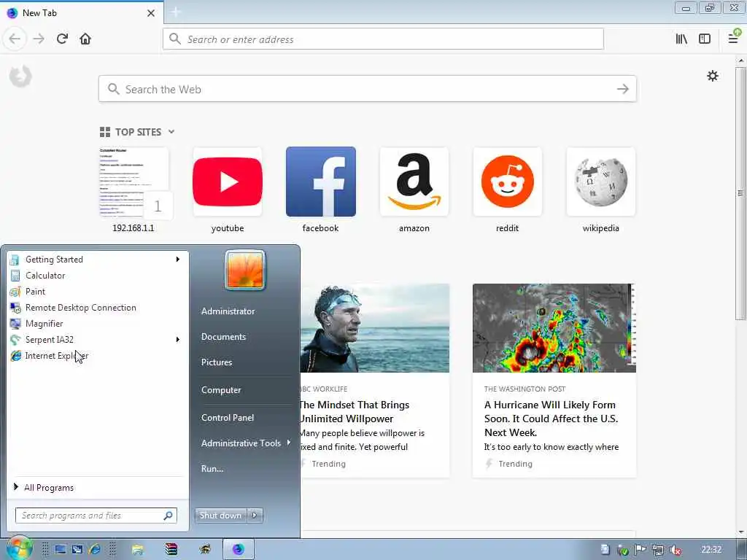
Task: Expand the Serpent IA32 submenu arrow
Action: click(x=178, y=340)
